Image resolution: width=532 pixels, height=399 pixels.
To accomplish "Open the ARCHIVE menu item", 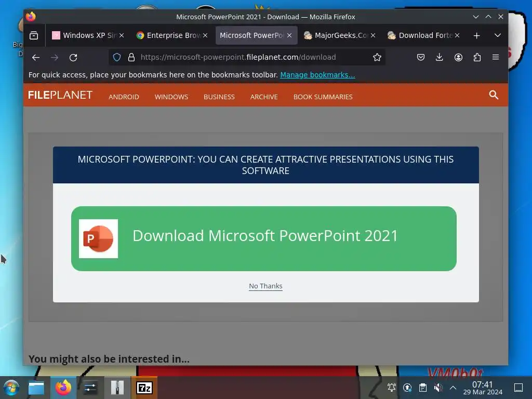I will [x=264, y=97].
